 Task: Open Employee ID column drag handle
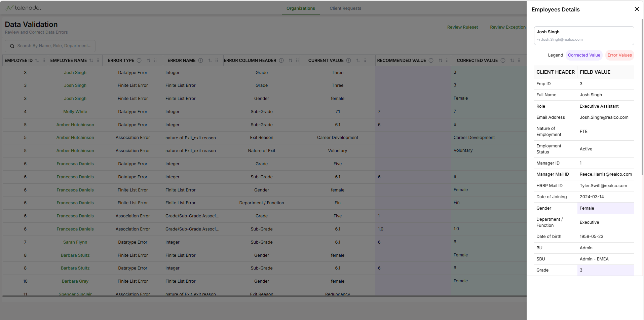coord(44,60)
